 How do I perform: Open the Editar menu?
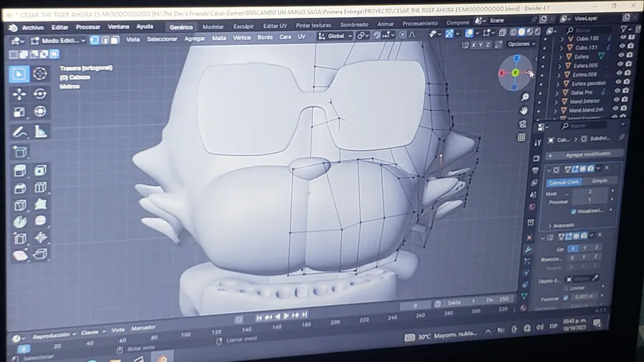pos(60,27)
